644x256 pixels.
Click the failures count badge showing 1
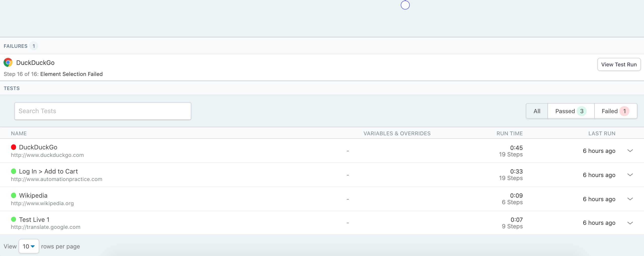pos(34,46)
